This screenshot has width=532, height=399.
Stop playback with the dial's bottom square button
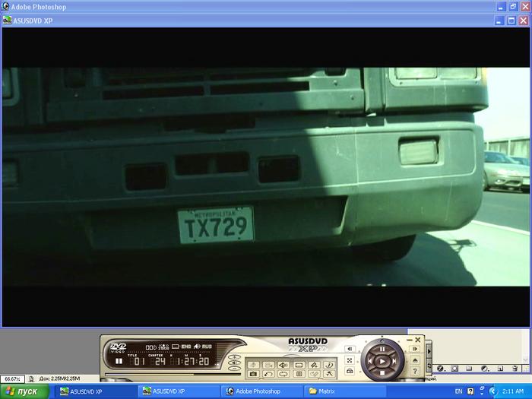pyautogui.click(x=382, y=373)
